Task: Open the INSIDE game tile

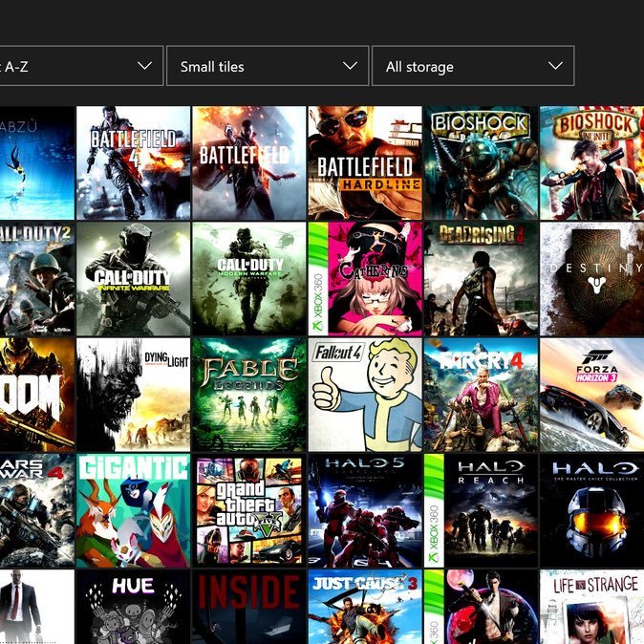Action: tap(248, 607)
